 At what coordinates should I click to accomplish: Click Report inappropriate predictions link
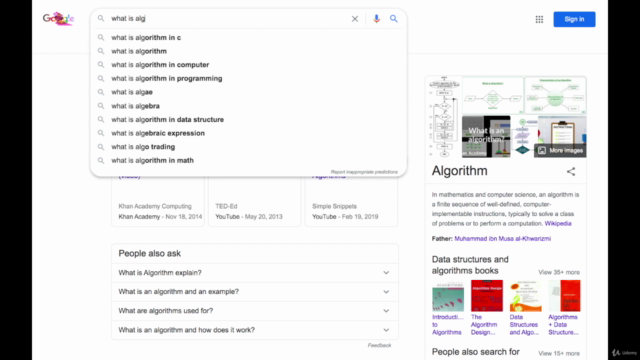(x=364, y=172)
